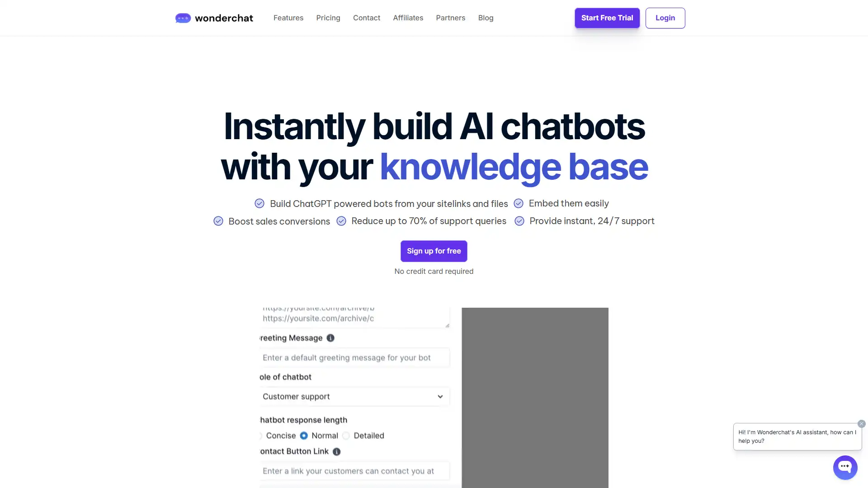Click the checkmark icon next to Embed them easily

(x=518, y=203)
